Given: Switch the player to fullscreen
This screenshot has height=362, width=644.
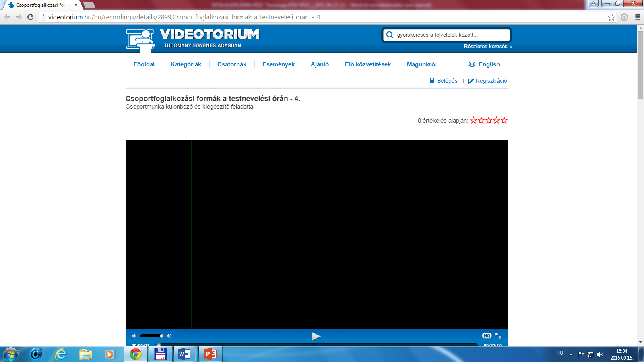Looking at the screenshot, I should coord(498,336).
